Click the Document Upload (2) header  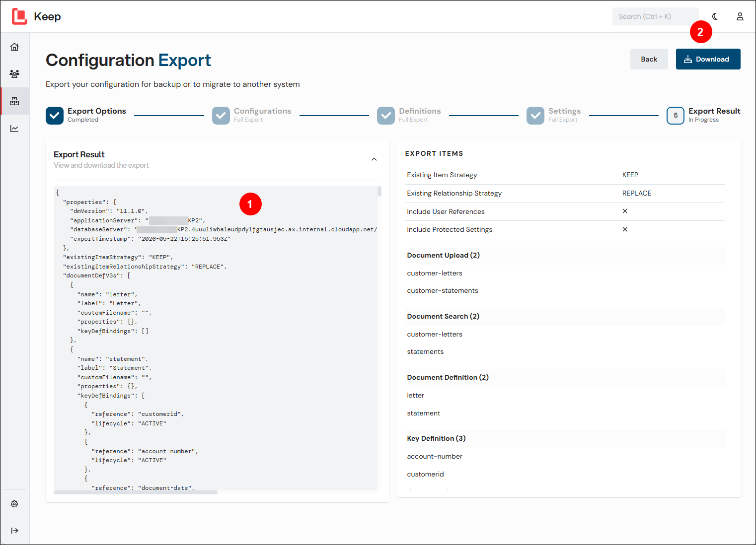click(x=565, y=255)
